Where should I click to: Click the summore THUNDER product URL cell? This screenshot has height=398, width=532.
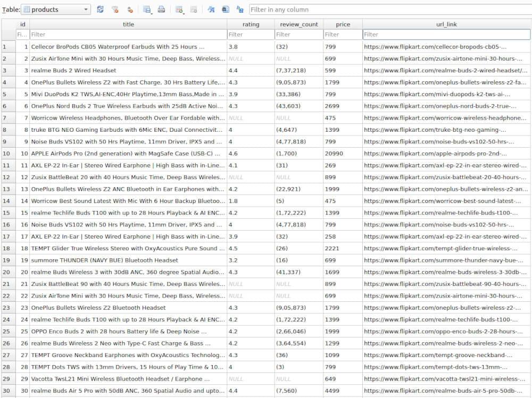tap(446, 260)
